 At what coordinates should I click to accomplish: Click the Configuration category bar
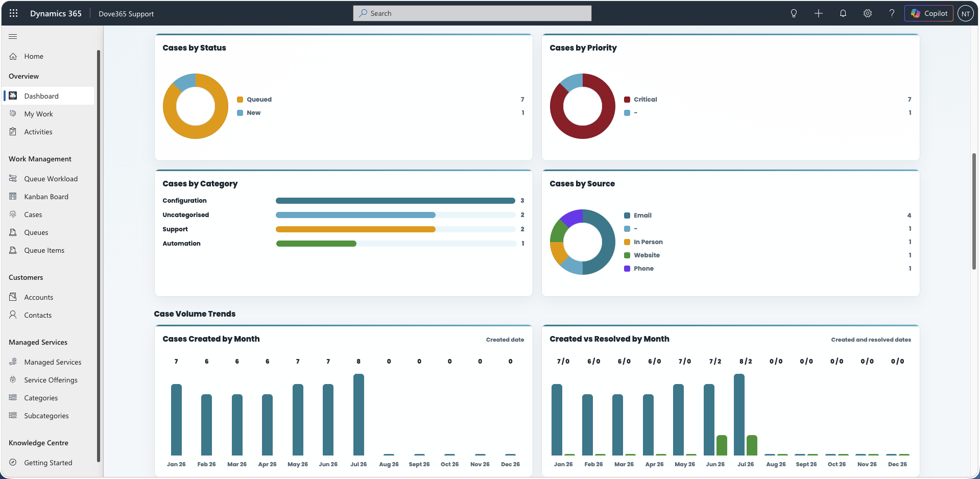395,201
